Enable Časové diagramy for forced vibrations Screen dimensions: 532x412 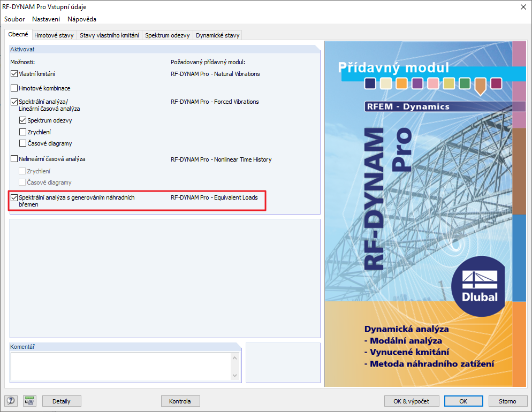[22, 143]
